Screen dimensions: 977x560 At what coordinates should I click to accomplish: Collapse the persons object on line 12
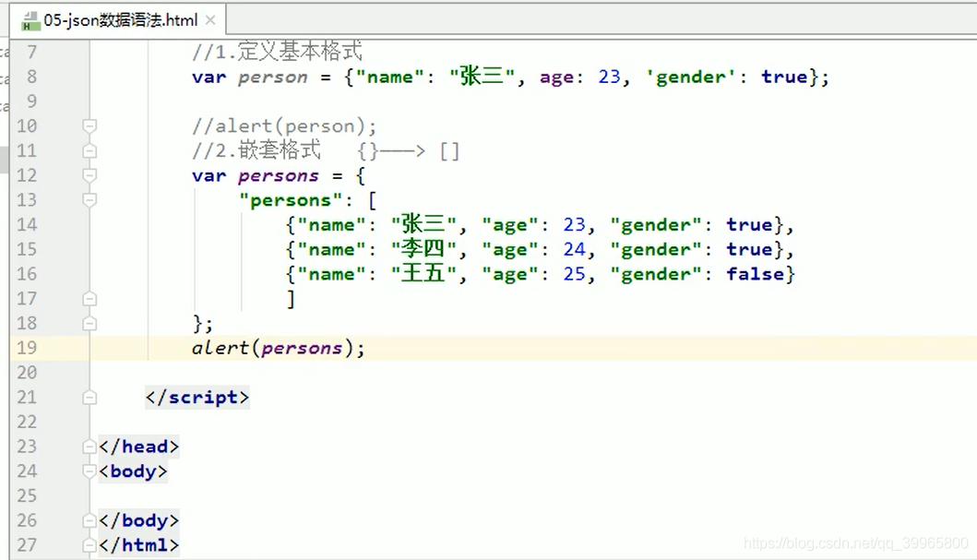tap(89, 175)
